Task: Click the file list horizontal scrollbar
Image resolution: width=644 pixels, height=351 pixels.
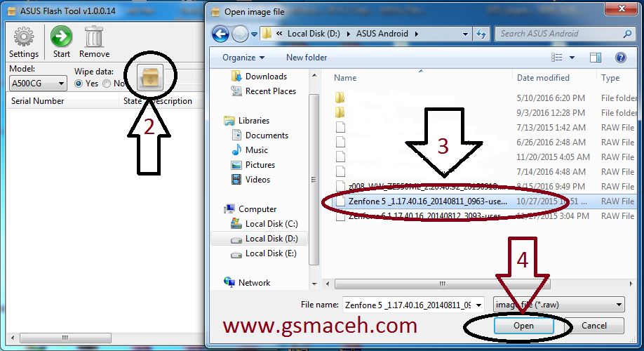Action: (x=443, y=284)
